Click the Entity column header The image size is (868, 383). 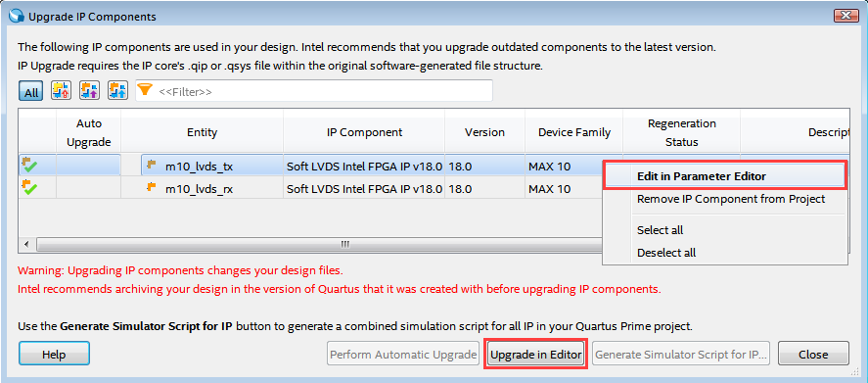pos(202,132)
